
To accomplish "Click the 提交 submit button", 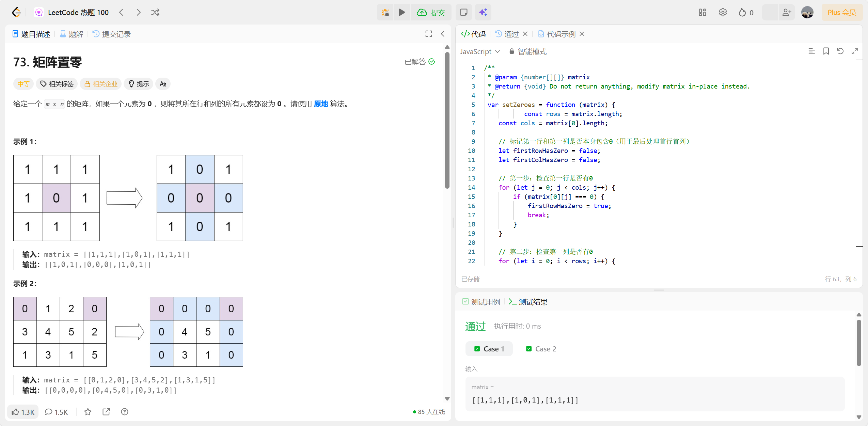I will pyautogui.click(x=431, y=13).
